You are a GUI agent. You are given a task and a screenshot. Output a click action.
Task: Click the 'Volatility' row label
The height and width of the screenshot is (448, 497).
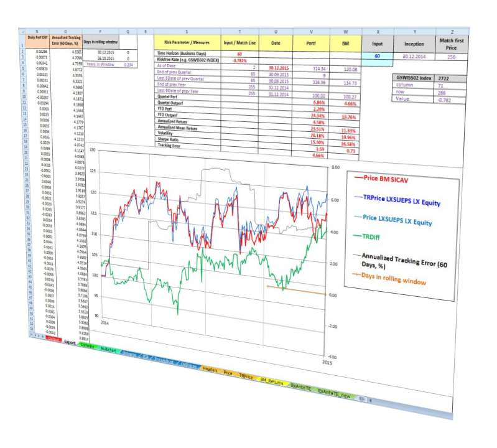[x=165, y=133]
